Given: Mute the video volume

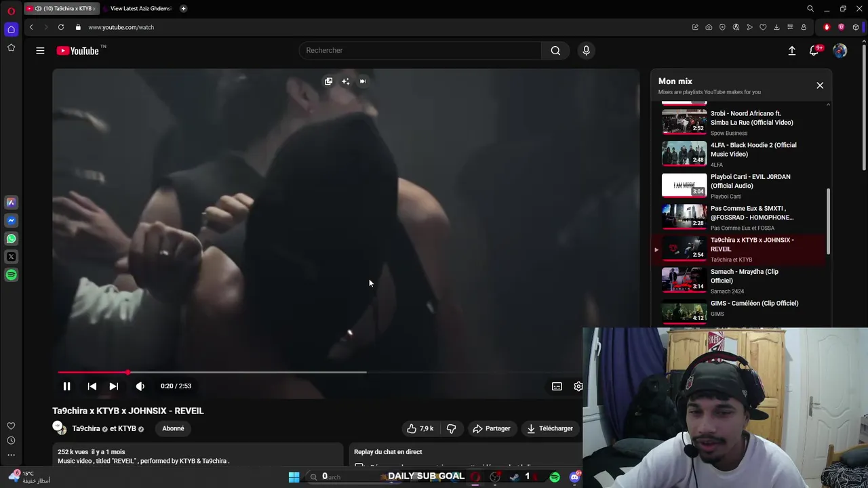Looking at the screenshot, I should pyautogui.click(x=140, y=386).
